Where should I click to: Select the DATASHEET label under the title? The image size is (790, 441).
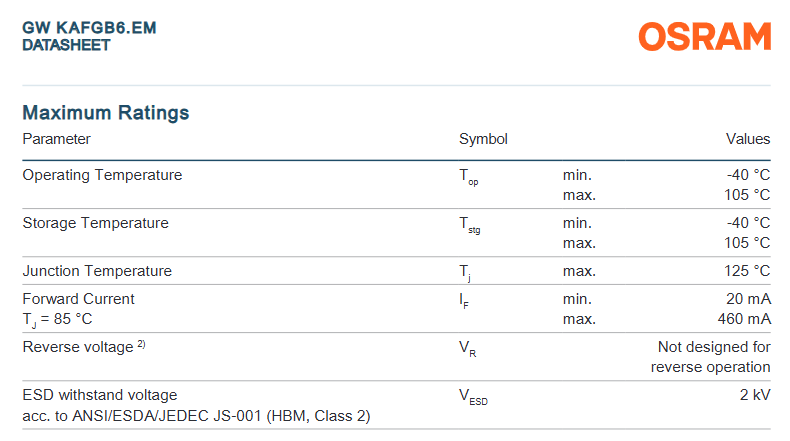point(66,45)
